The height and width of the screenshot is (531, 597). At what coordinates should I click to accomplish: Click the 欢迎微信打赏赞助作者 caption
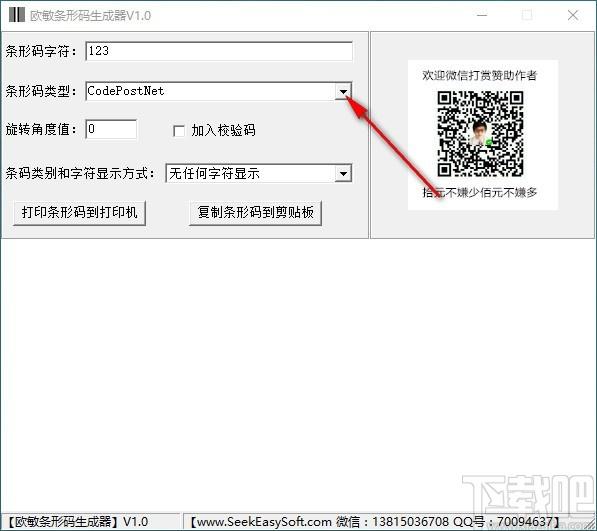[x=480, y=75]
